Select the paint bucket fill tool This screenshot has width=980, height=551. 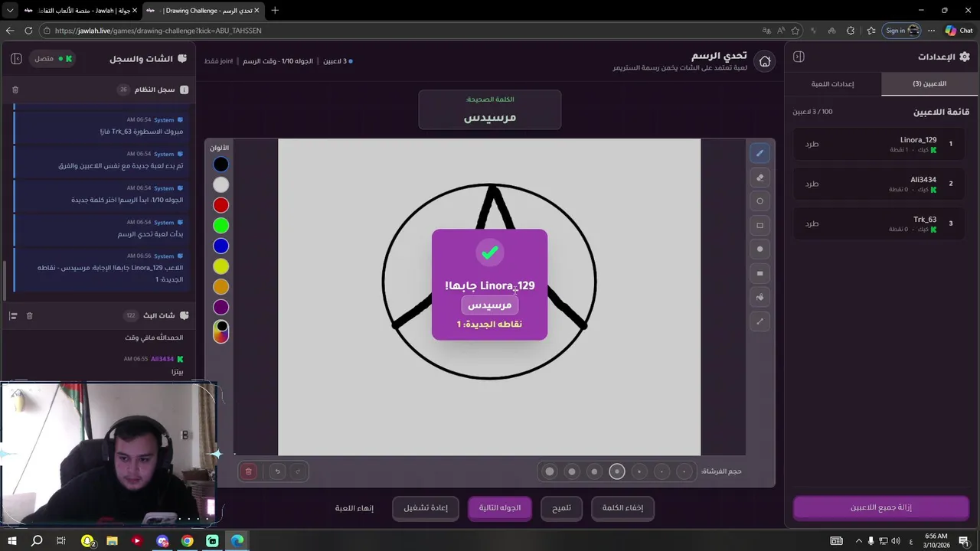coord(759,297)
